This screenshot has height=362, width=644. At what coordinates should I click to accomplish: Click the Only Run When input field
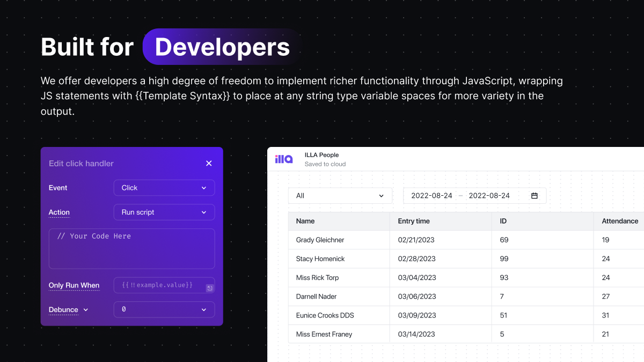tap(164, 285)
